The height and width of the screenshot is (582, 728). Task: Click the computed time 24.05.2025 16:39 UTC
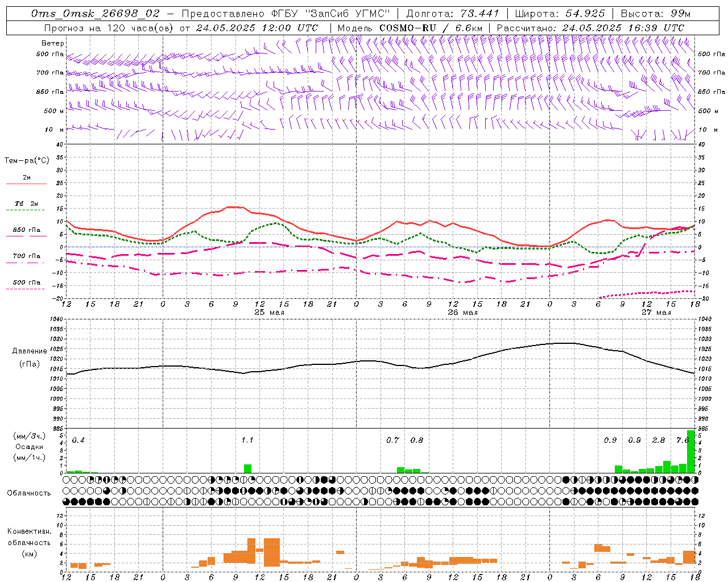coord(623,27)
